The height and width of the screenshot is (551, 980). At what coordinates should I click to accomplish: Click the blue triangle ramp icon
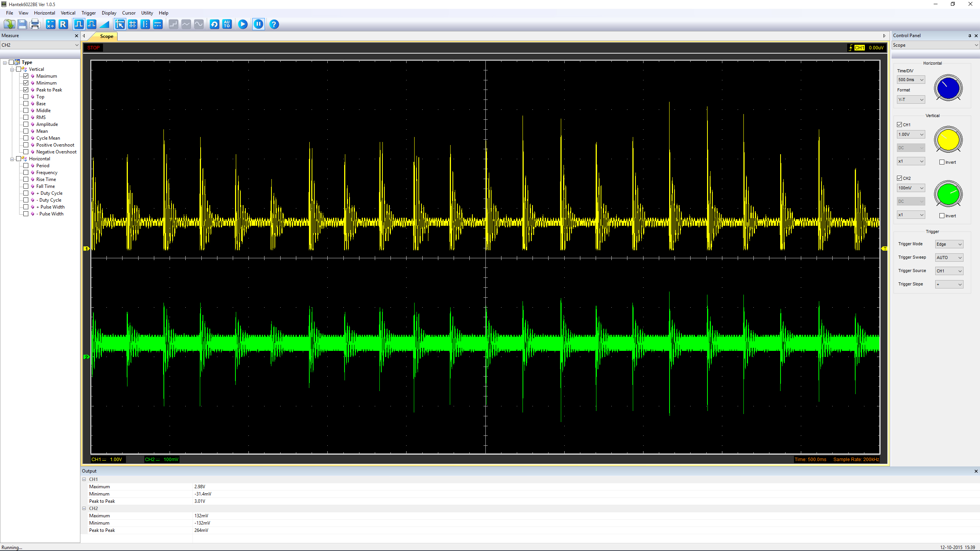[x=104, y=24]
